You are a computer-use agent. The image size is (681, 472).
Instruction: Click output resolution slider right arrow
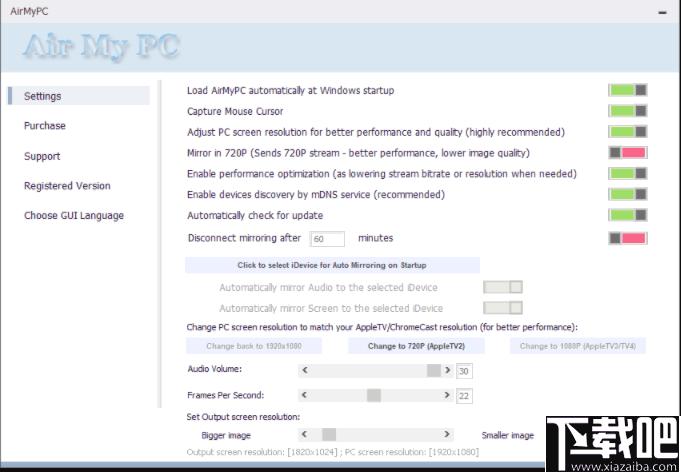pos(447,434)
